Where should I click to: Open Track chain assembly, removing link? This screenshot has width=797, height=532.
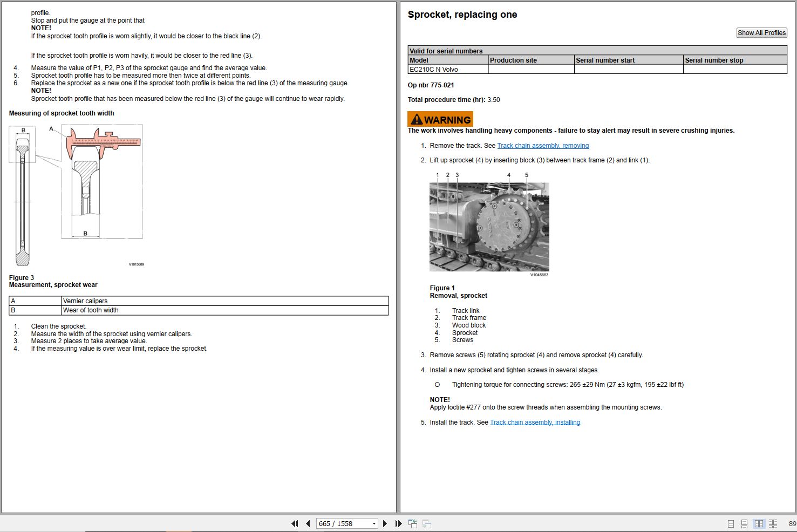543,146
